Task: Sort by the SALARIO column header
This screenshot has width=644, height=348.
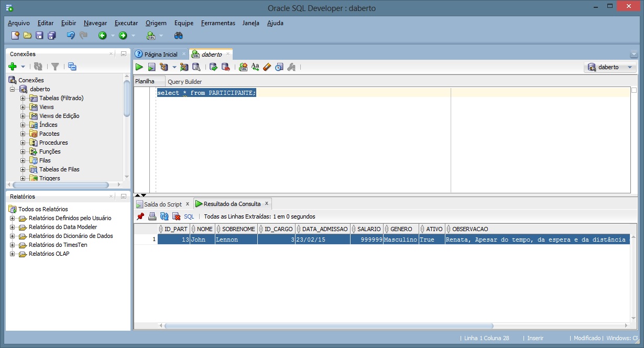Action: [x=369, y=229]
